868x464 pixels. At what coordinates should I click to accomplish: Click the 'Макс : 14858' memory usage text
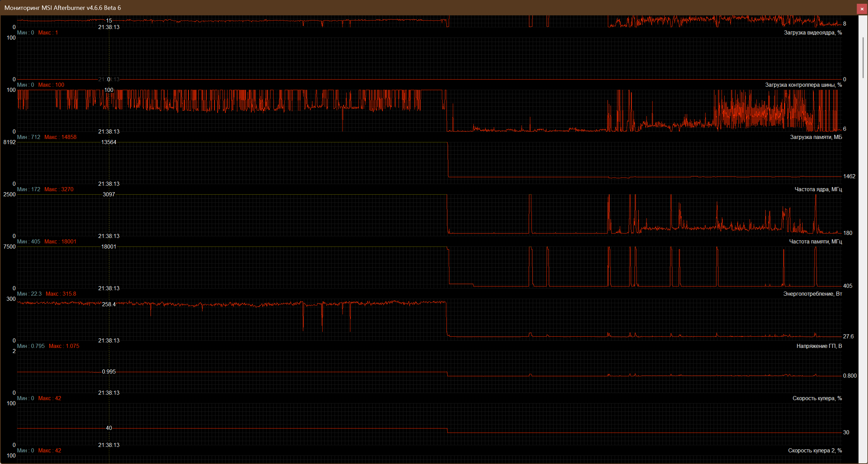coord(60,137)
